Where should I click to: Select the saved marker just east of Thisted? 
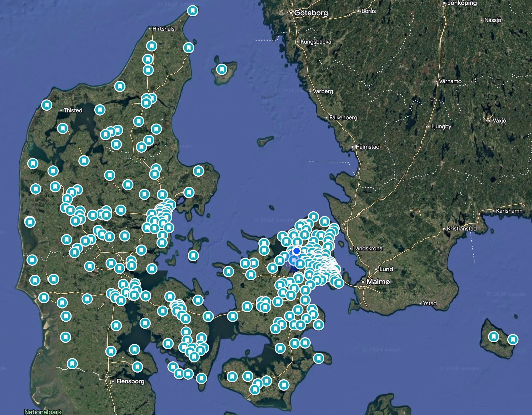click(x=100, y=110)
